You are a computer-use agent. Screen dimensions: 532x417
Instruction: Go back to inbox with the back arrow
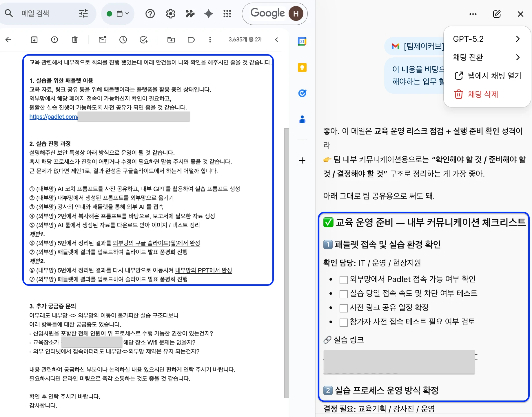click(8, 40)
